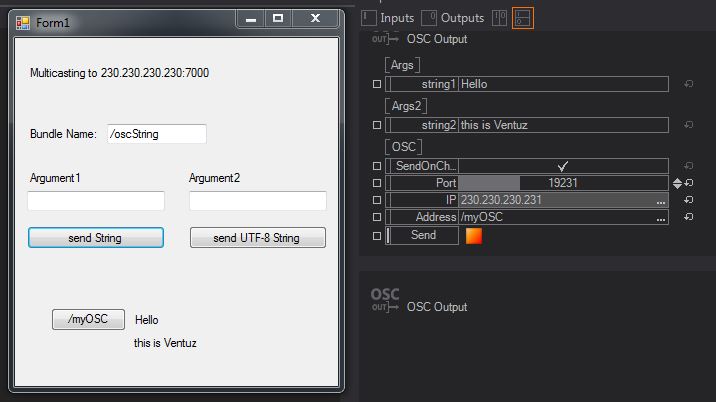This screenshot has width=716, height=402.
Task: Click the Inputs tab icon
Action: (369, 17)
